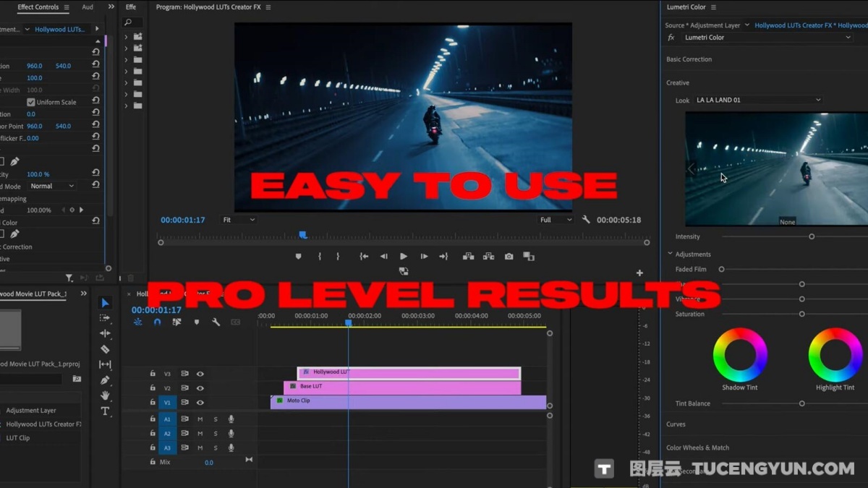Viewport: 868px width, 488px height.
Task: Open Color Wheels & Match section
Action: click(697, 448)
